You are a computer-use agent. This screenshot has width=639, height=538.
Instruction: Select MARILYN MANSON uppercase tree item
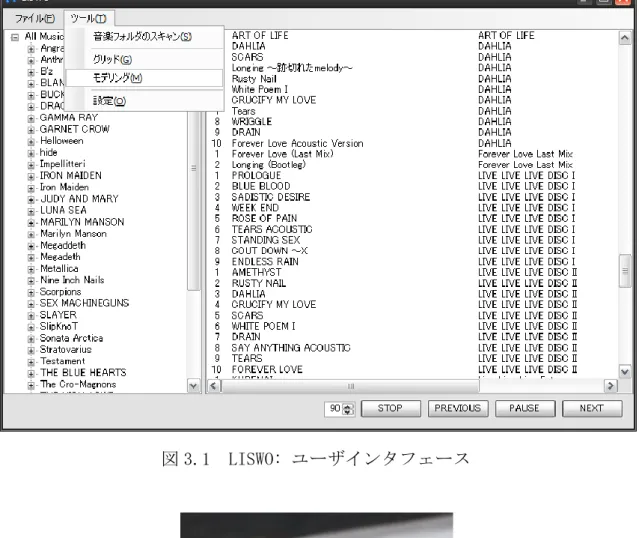tap(82, 222)
